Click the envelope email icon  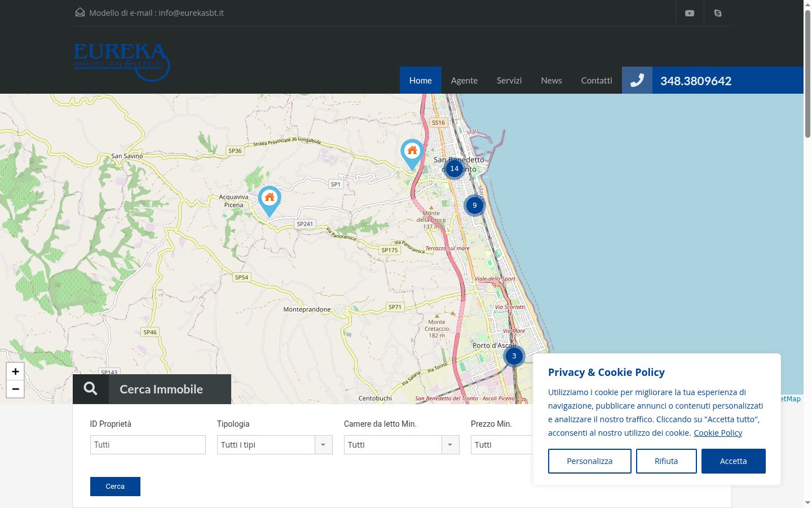(x=80, y=12)
